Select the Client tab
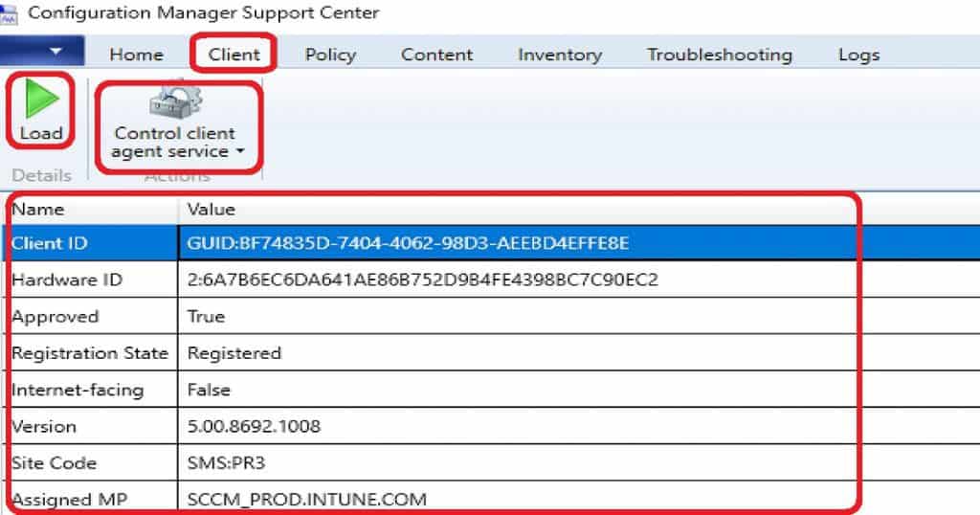 (234, 55)
